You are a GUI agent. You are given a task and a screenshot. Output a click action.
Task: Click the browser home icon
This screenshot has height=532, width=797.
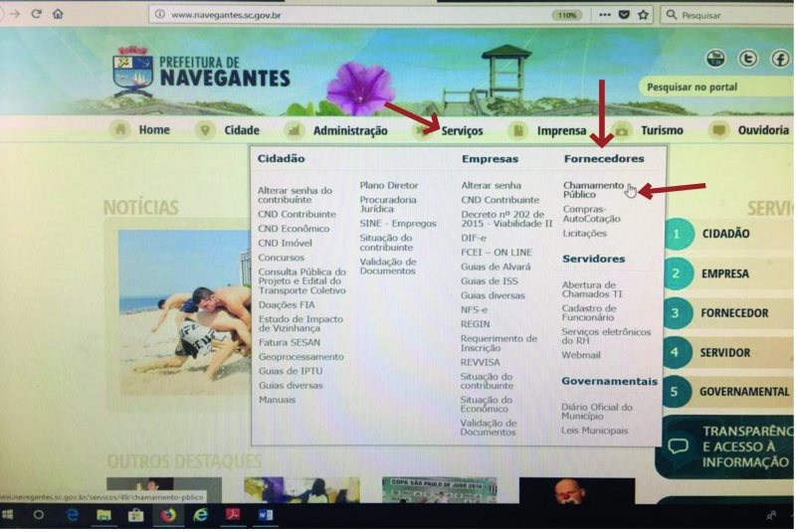click(58, 14)
